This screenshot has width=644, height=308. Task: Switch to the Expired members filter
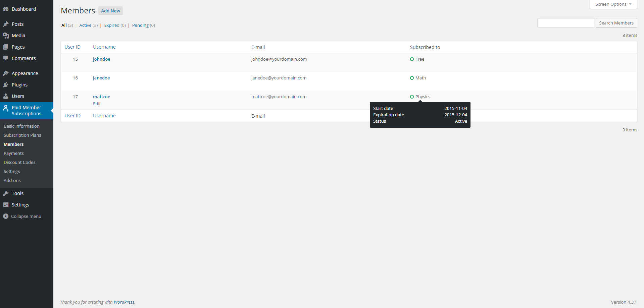point(111,25)
